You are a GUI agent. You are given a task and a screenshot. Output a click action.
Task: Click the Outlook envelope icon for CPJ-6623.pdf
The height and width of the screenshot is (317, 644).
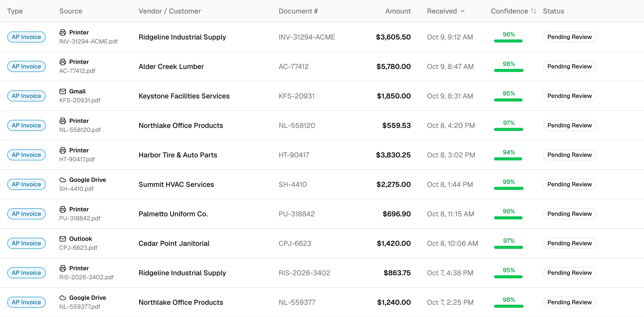coord(63,239)
